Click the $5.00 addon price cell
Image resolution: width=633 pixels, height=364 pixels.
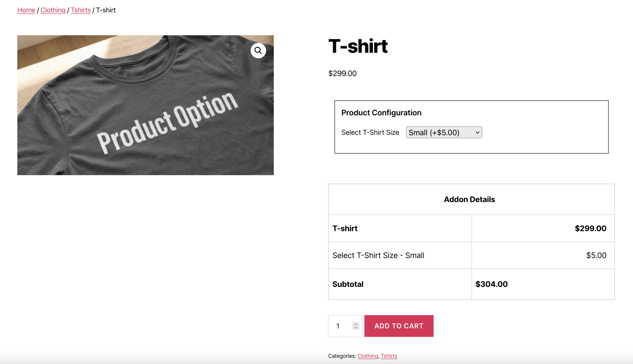tap(596, 255)
